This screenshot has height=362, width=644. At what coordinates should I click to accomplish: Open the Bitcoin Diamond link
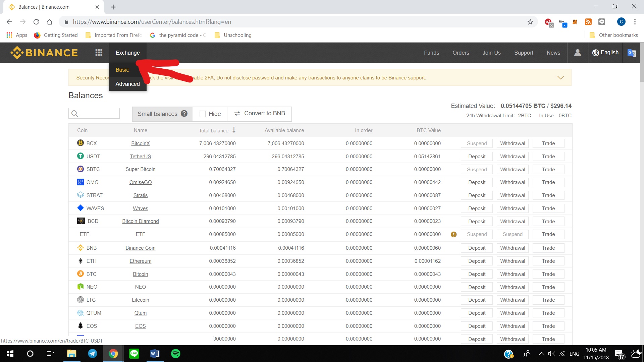click(x=140, y=221)
